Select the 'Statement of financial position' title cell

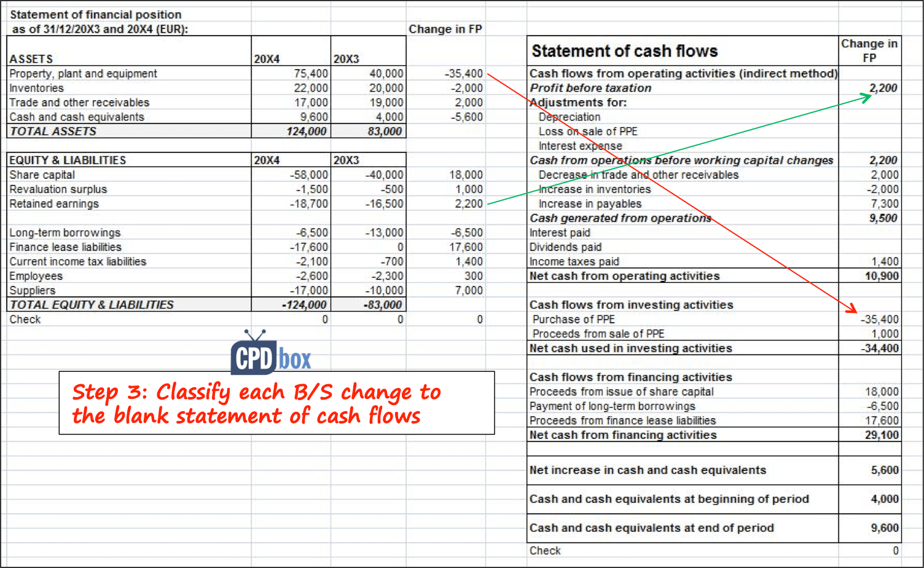pos(96,14)
